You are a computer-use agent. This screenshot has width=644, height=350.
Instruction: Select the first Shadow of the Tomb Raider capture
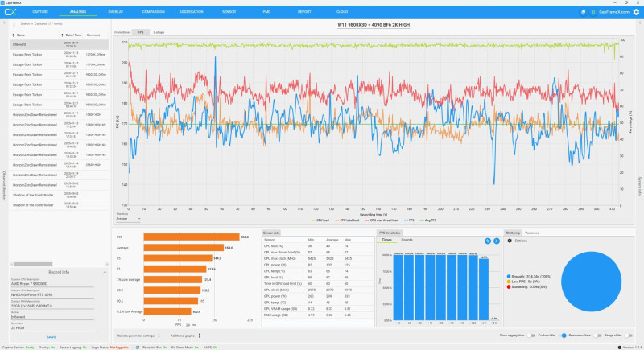pos(60,196)
